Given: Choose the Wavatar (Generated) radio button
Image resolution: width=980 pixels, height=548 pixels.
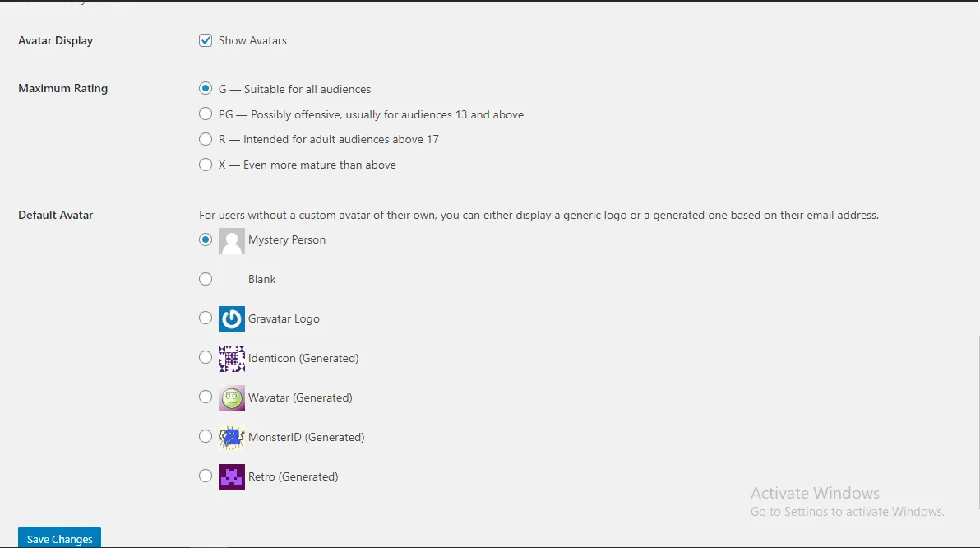Looking at the screenshot, I should (x=206, y=397).
